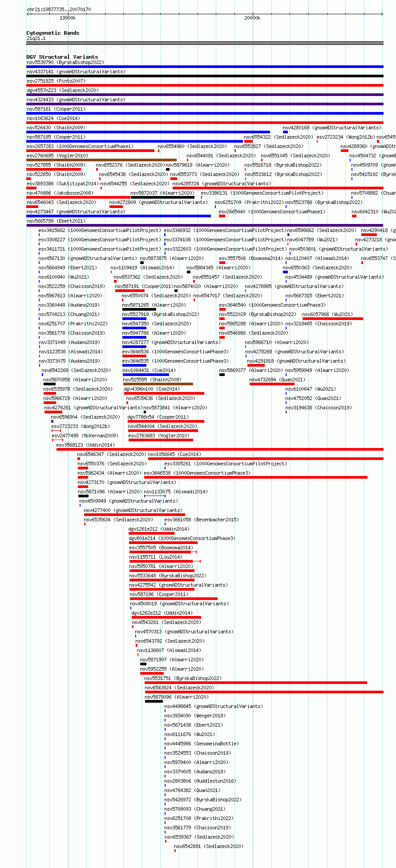The width and height of the screenshot is (396, 868).
Task: Open nsv1056645 (Coe2014) variant
Action: 174,454
